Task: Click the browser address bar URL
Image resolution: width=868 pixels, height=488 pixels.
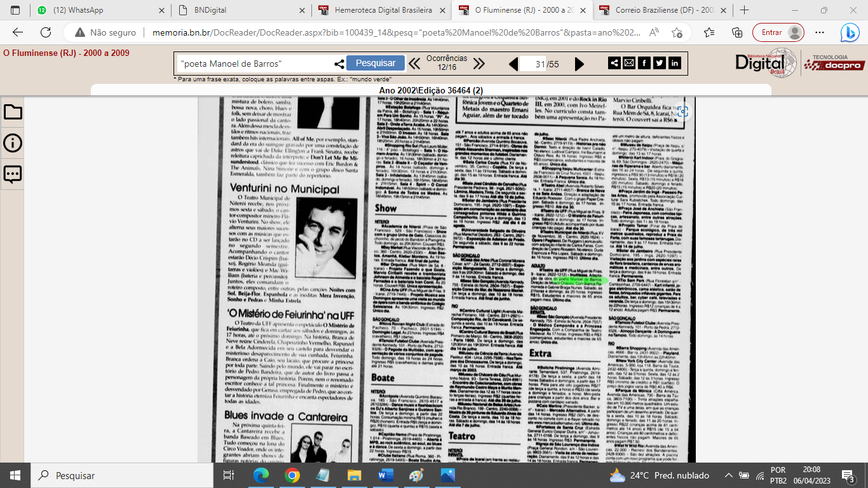Action: 397,32
